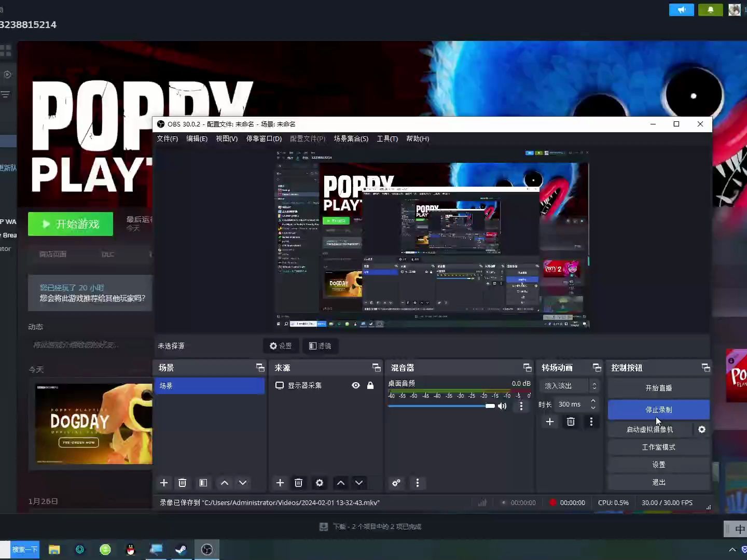Select 显示器采集 source row

(325, 385)
